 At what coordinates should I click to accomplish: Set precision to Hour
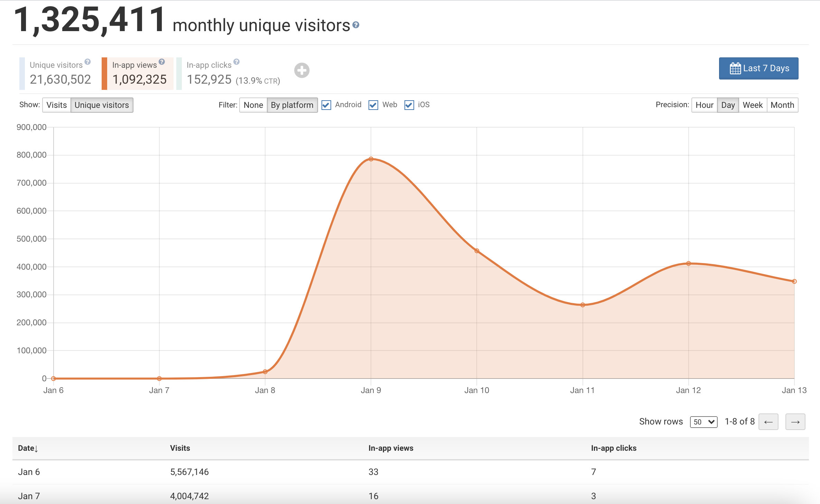[704, 105]
